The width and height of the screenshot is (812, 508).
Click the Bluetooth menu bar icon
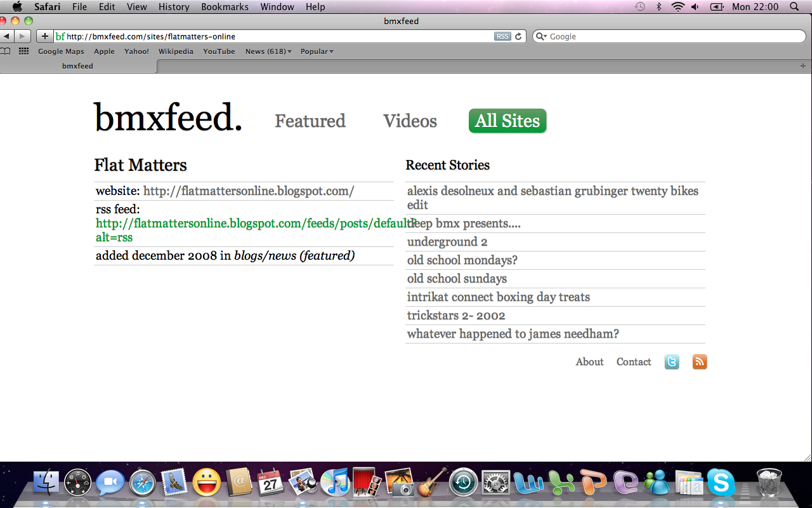pyautogui.click(x=658, y=6)
